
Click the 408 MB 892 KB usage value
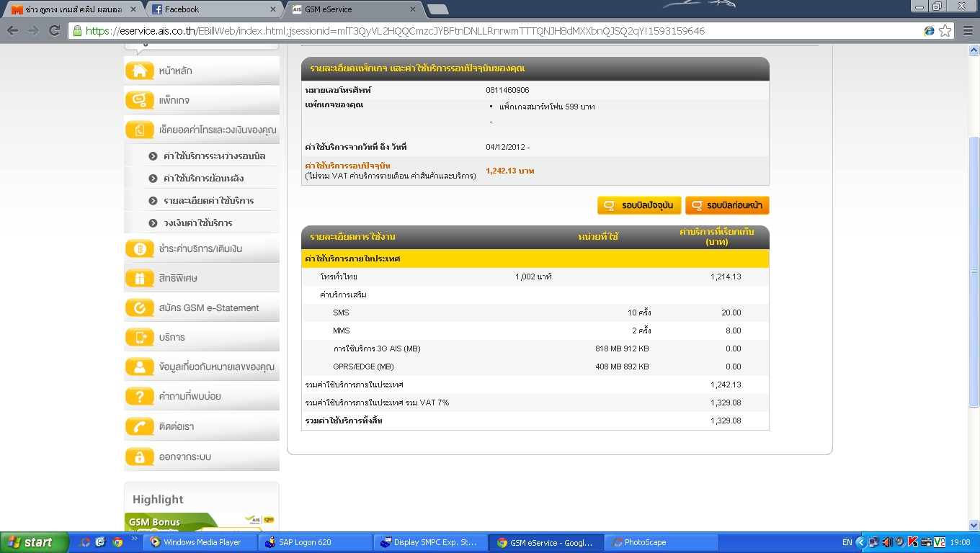coord(622,367)
